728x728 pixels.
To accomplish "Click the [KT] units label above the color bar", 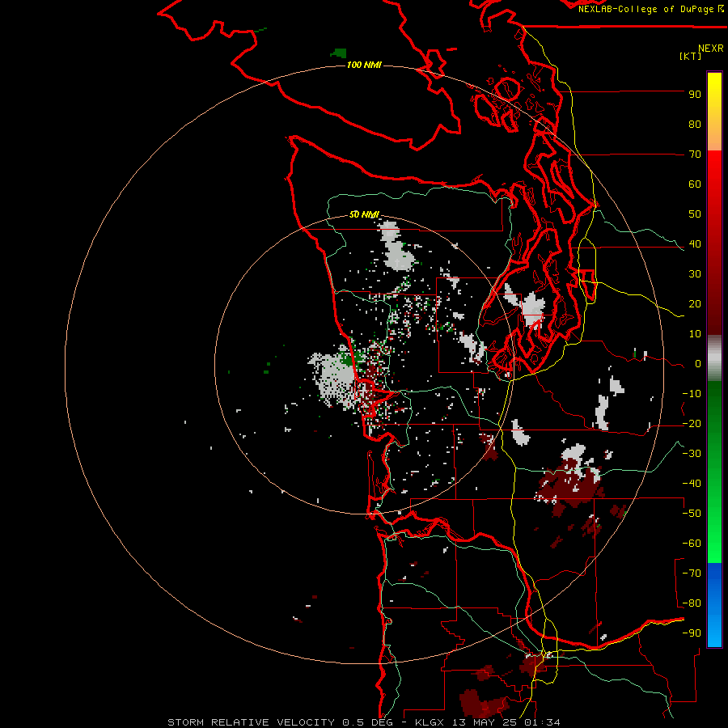I will (690, 56).
